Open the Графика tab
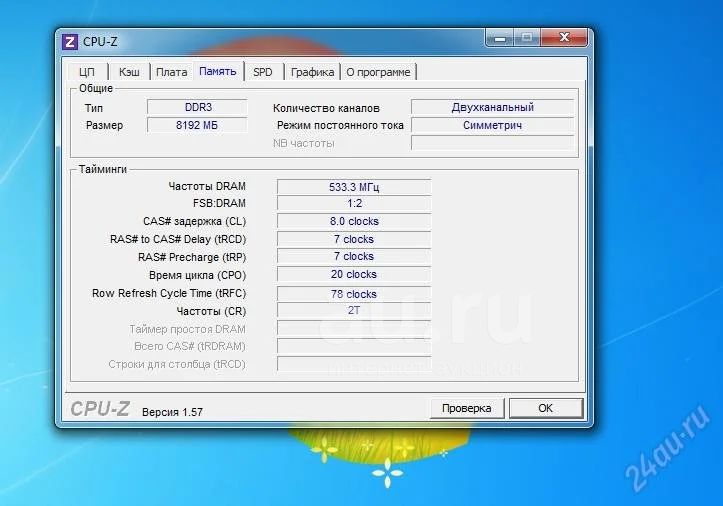 (x=312, y=72)
